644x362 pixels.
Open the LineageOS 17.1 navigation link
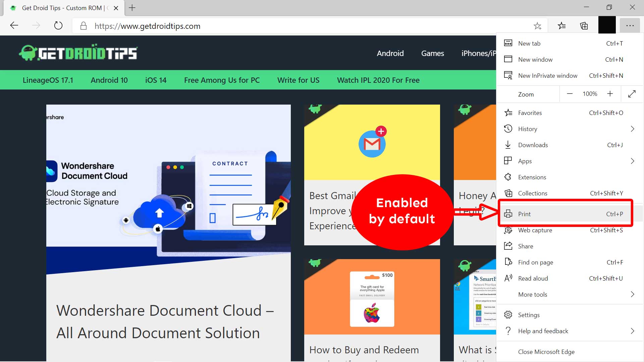click(48, 80)
